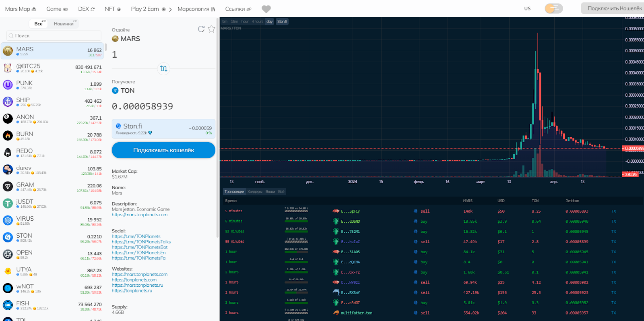Click the REDO token icon
644x321 pixels.
pos(8,152)
